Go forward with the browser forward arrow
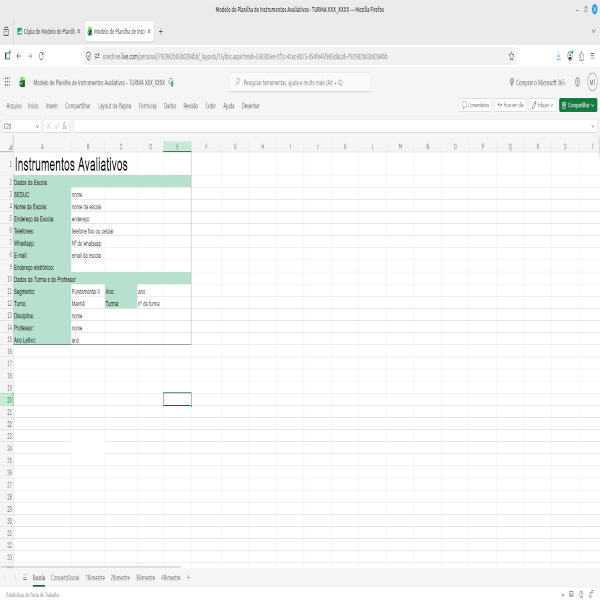Image resolution: width=600 pixels, height=600 pixels. pyautogui.click(x=30, y=56)
